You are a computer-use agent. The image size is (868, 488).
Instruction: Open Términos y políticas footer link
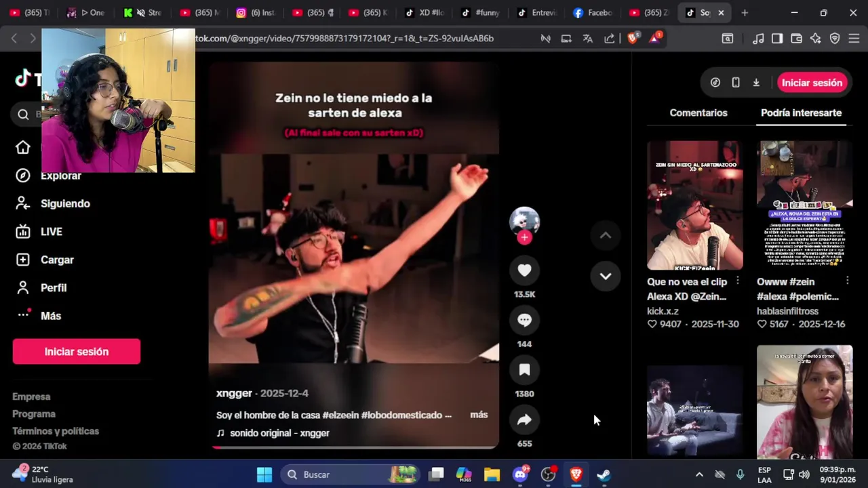56,431
